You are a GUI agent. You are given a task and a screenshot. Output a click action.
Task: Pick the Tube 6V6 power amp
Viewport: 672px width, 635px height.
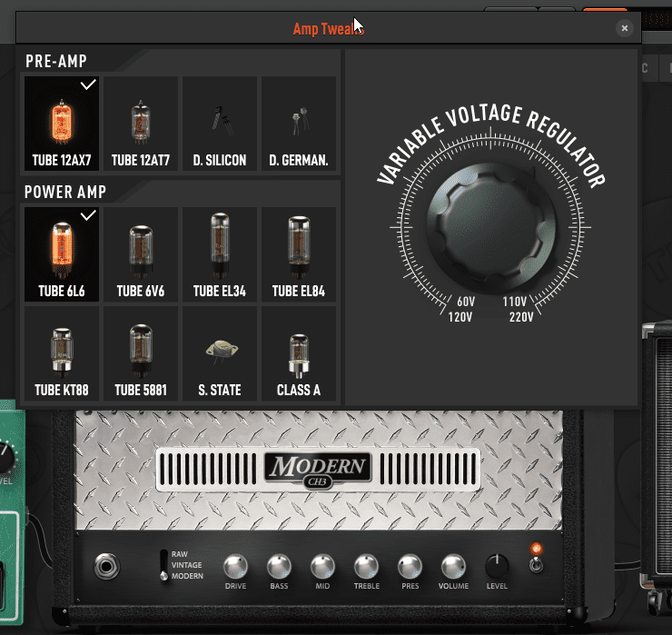pyautogui.click(x=141, y=254)
